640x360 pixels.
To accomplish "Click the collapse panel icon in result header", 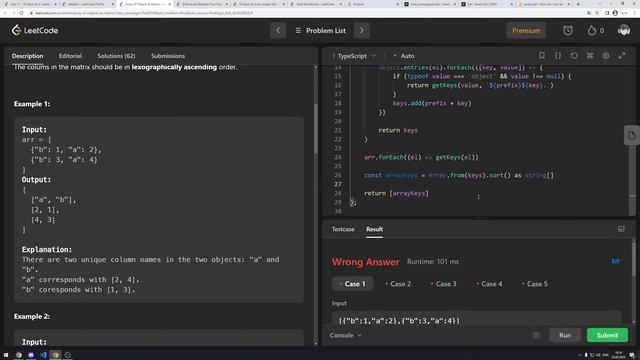I will point(621,229).
